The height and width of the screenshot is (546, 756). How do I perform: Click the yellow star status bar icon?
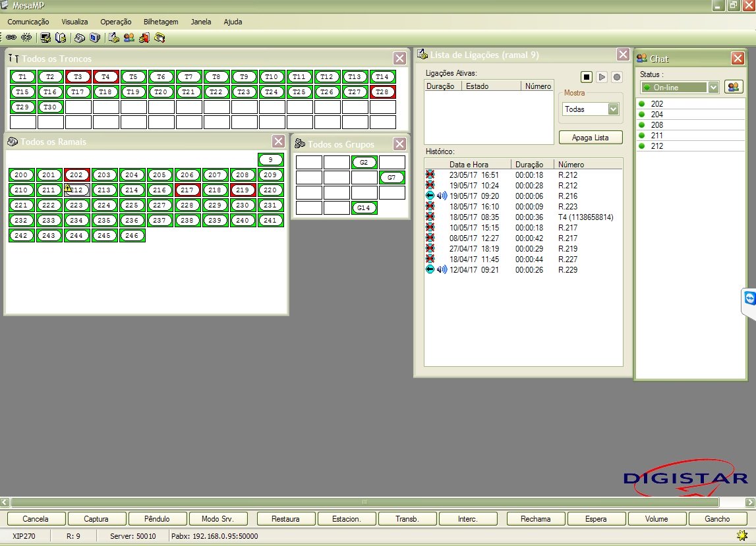[x=742, y=535]
